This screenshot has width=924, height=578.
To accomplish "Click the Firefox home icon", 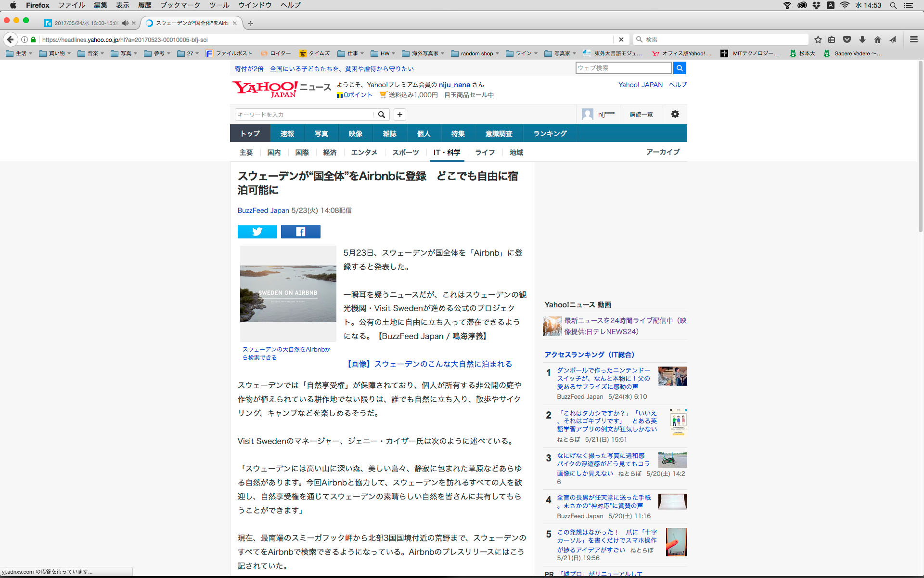I will point(878,39).
